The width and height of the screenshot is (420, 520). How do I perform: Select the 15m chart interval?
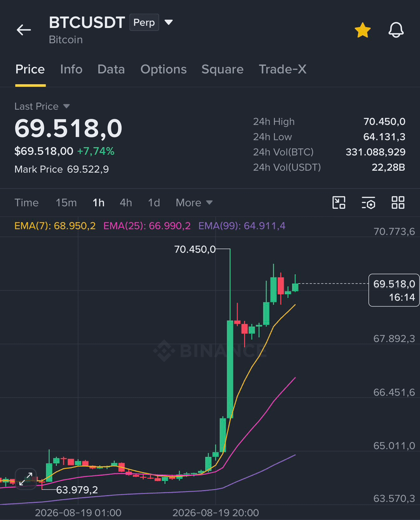[66, 203]
